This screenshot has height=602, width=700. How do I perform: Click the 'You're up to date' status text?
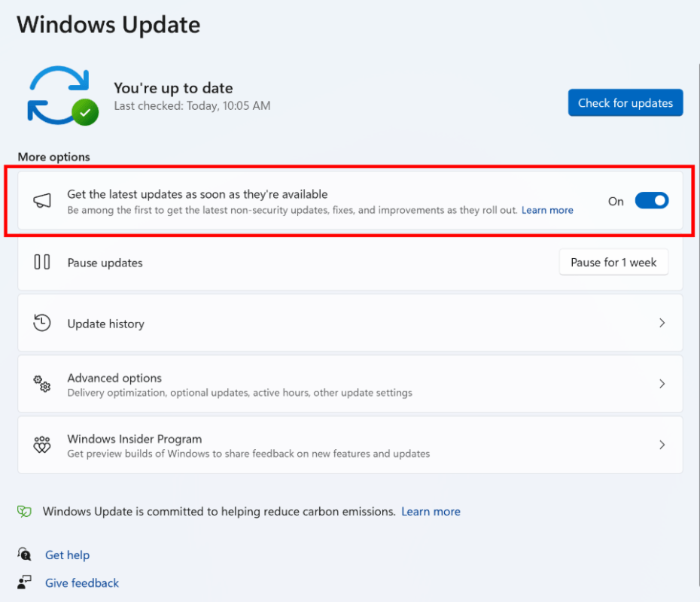pyautogui.click(x=173, y=88)
